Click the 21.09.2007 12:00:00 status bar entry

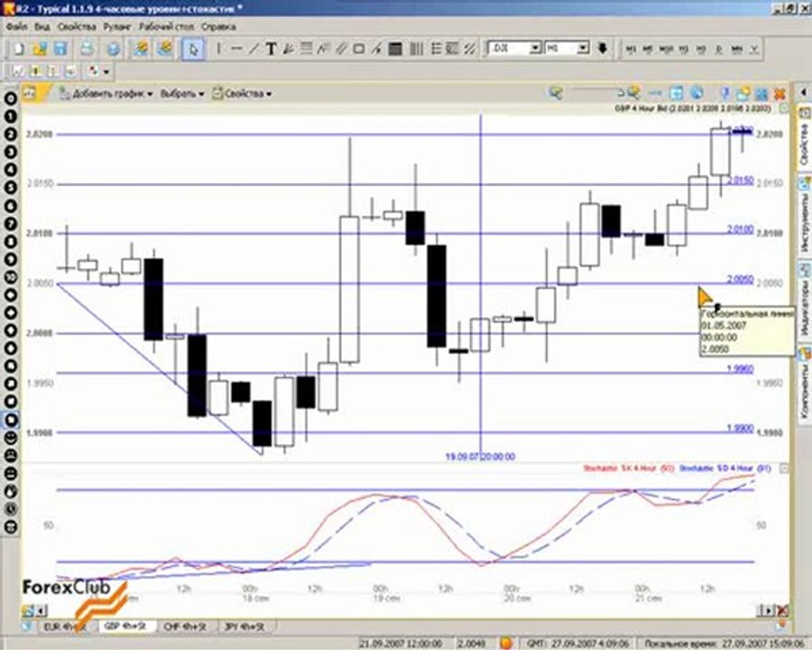[x=401, y=644]
